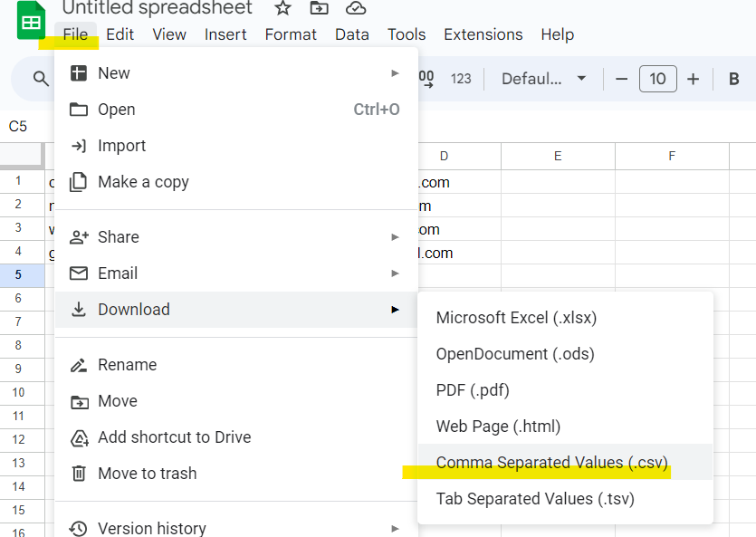The width and height of the screenshot is (756, 537).
Task: Click the move-to-folder icon by title
Action: (x=319, y=8)
